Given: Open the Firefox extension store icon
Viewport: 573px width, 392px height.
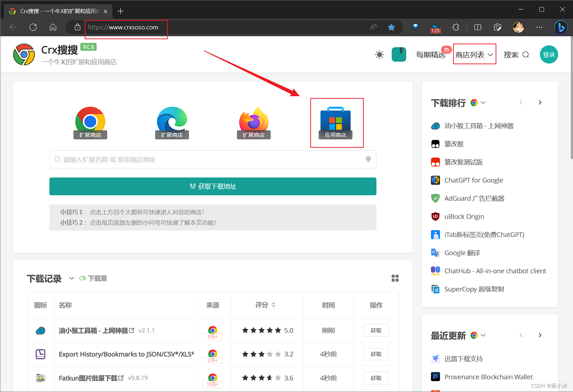Looking at the screenshot, I should pyautogui.click(x=254, y=123).
